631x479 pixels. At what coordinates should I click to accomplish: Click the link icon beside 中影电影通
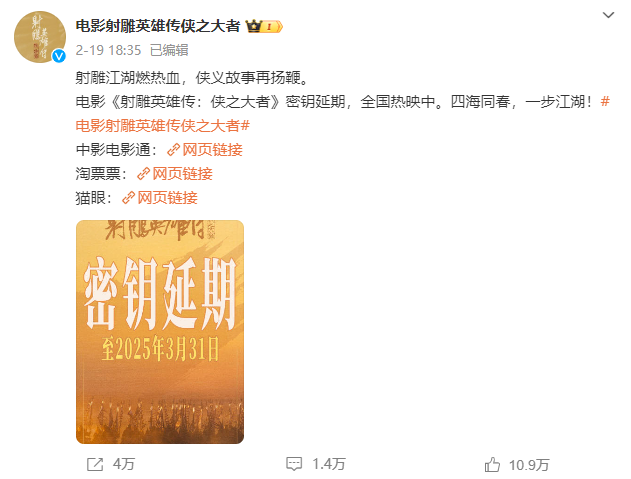pyautogui.click(x=173, y=150)
